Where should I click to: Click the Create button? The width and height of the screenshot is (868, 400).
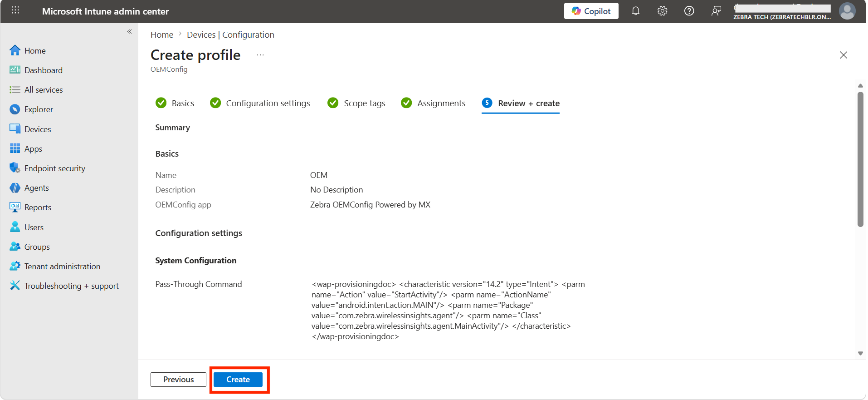[238, 380]
